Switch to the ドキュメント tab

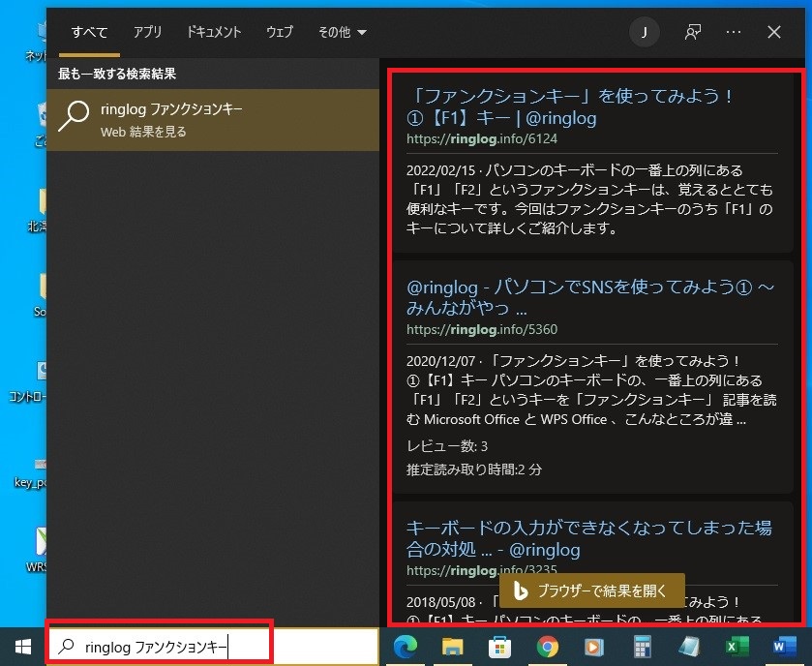point(214,32)
